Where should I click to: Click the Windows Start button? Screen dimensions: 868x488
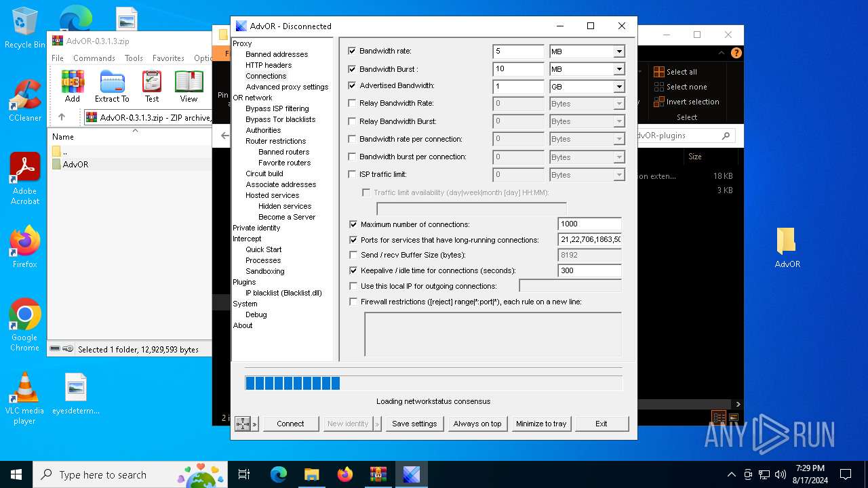[x=16, y=474]
